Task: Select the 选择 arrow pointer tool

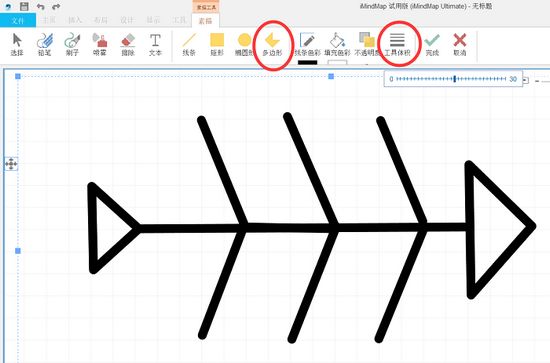Action: point(16,44)
